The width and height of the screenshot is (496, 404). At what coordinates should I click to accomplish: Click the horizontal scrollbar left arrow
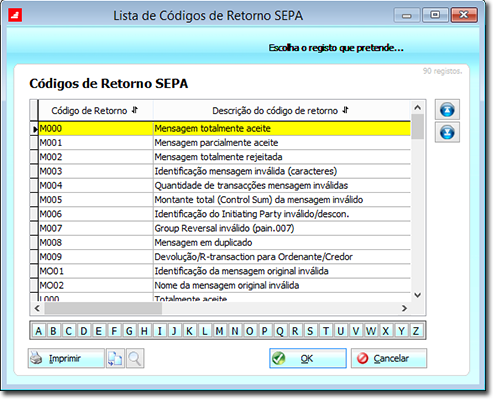pyautogui.click(x=37, y=308)
